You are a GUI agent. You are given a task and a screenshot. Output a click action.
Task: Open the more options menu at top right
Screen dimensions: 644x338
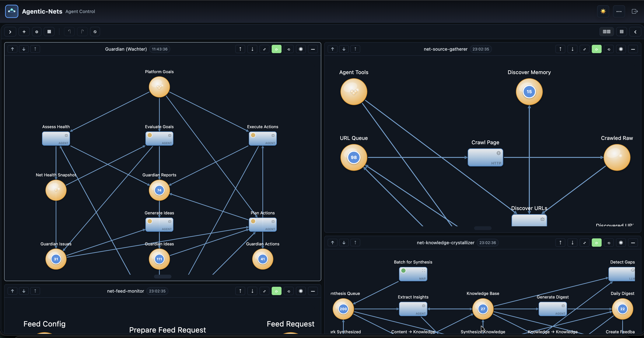click(619, 11)
